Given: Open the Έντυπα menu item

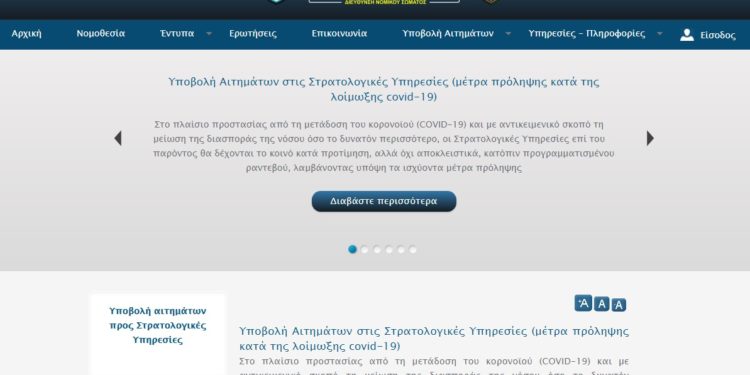Looking at the screenshot, I should coord(177,34).
